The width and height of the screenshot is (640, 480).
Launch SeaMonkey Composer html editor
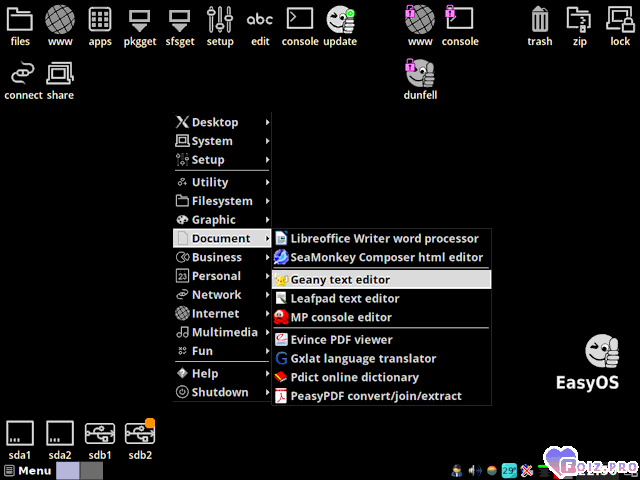(x=382, y=257)
